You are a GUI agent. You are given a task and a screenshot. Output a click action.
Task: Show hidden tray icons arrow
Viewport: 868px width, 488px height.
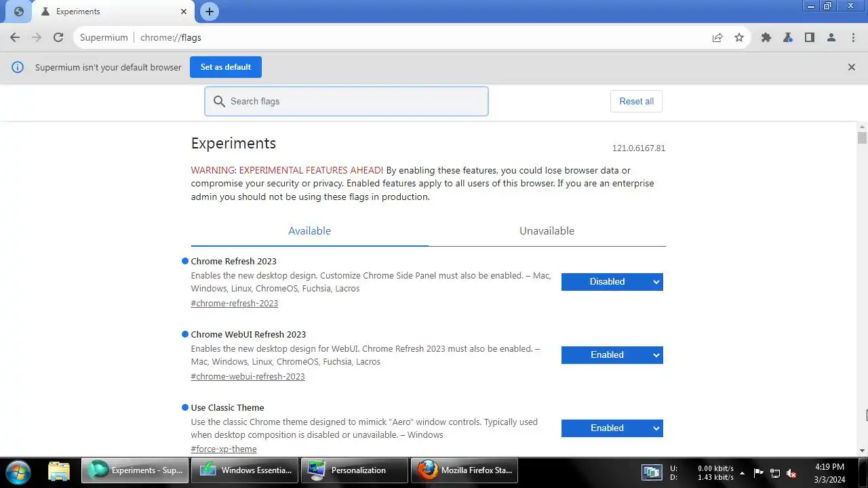point(742,473)
